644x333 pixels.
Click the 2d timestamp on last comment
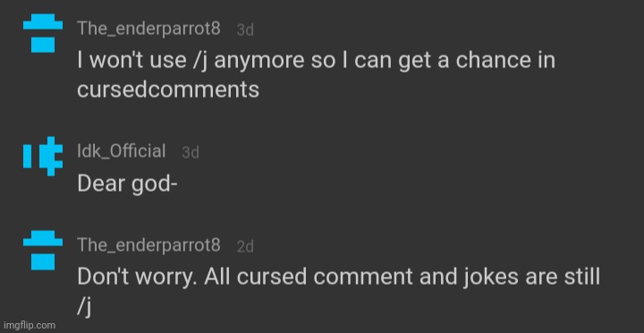[245, 247]
